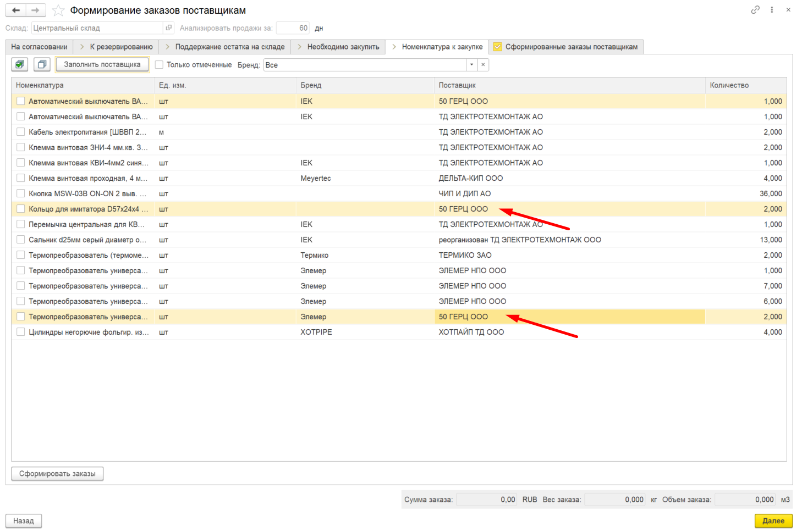Image resolution: width=802 pixels, height=532 pixels.
Task: Select Meyertec brand cell
Action: [365, 178]
